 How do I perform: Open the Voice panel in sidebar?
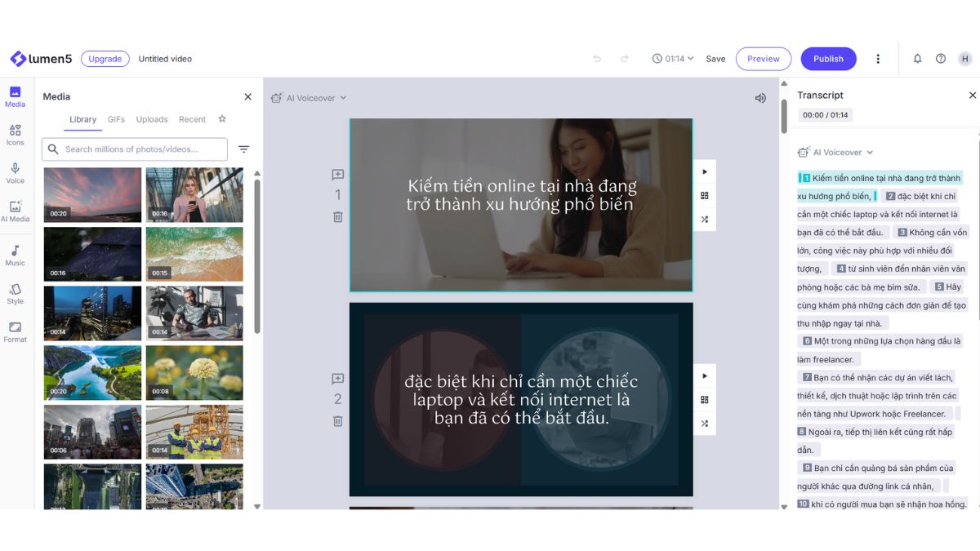point(15,173)
